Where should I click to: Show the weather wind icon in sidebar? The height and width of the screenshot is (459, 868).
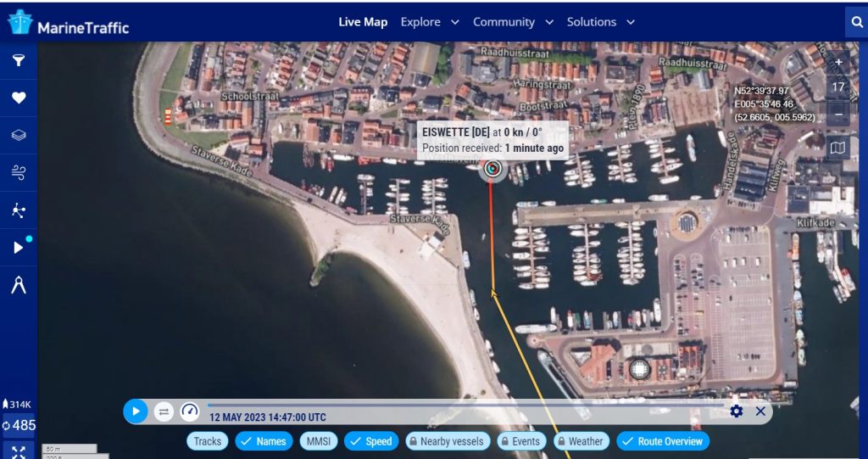point(19,173)
